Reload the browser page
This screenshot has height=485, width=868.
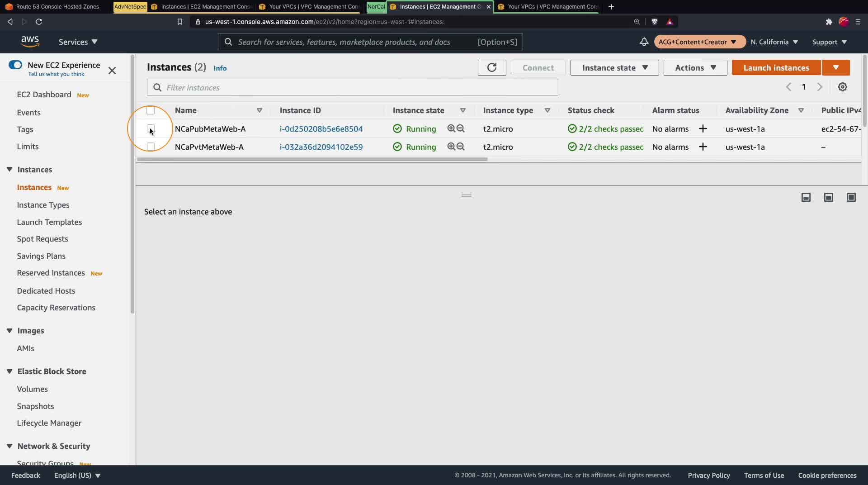pyautogui.click(x=39, y=22)
